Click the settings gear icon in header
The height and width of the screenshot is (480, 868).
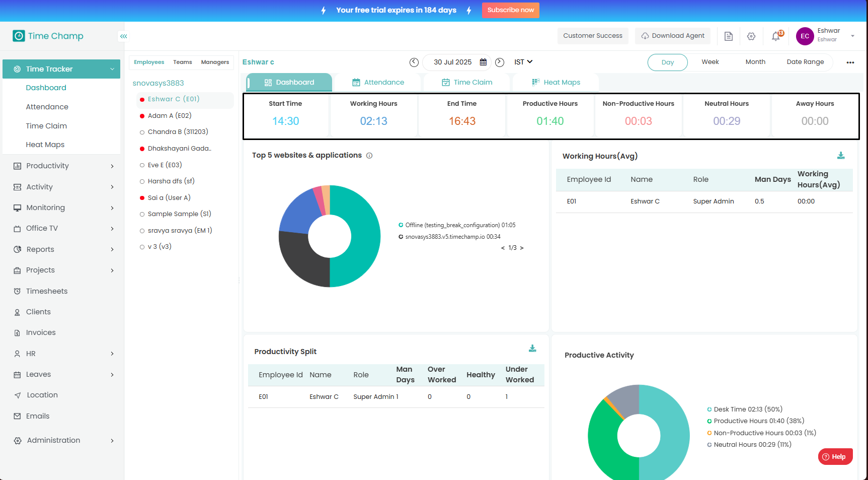click(751, 36)
